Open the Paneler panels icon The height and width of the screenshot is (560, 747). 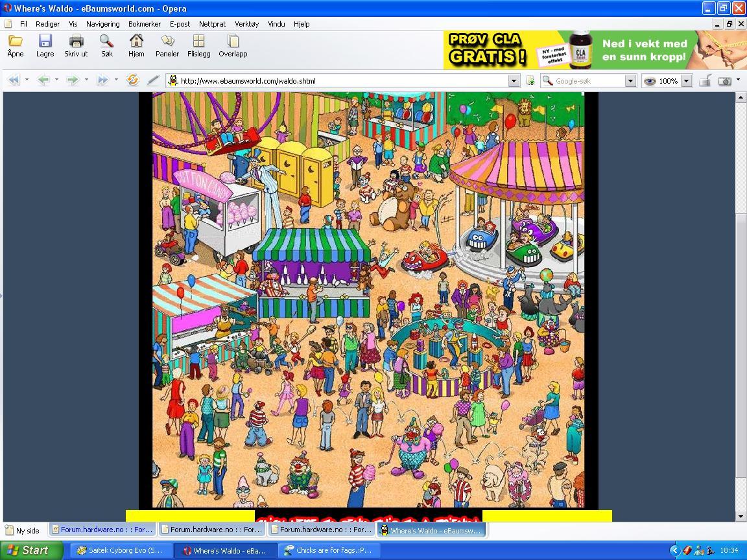click(167, 41)
